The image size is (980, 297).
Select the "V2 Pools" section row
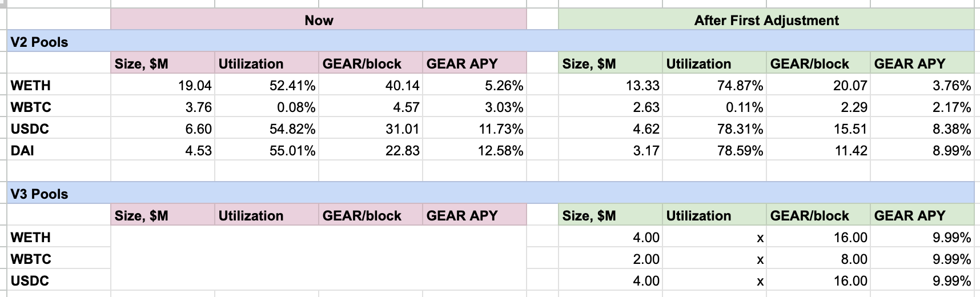tap(39, 42)
